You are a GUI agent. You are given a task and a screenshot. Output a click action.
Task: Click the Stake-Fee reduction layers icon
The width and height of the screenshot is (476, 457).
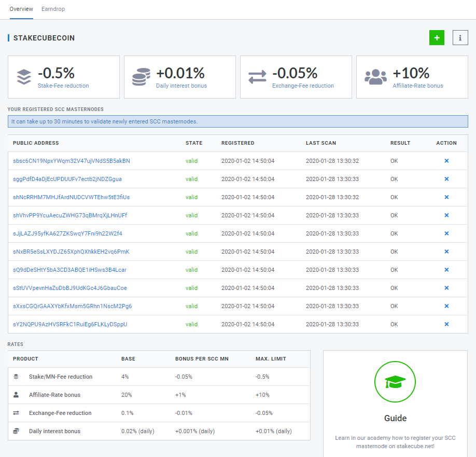(x=24, y=77)
